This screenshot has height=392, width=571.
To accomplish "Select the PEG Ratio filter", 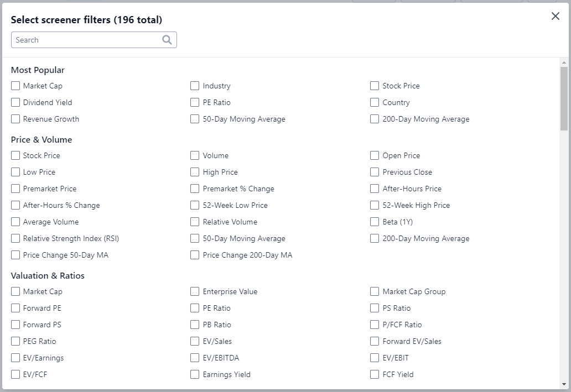I will [15, 341].
